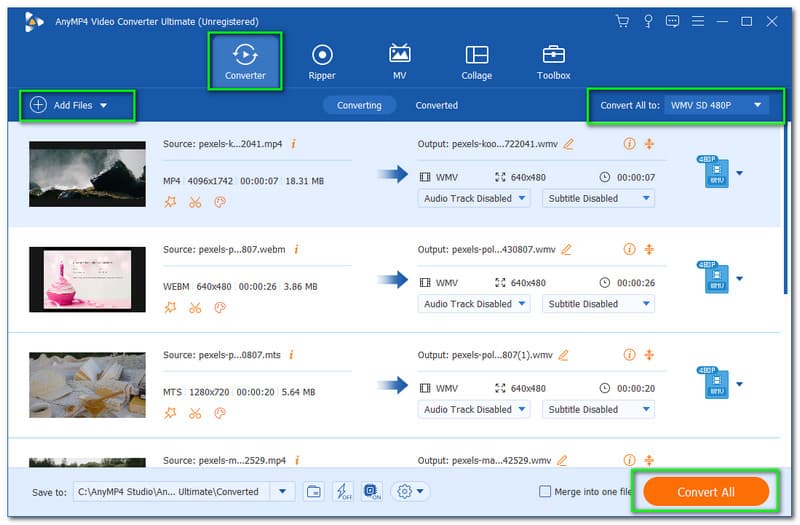
Task: Click the Save to path field
Action: (x=172, y=492)
